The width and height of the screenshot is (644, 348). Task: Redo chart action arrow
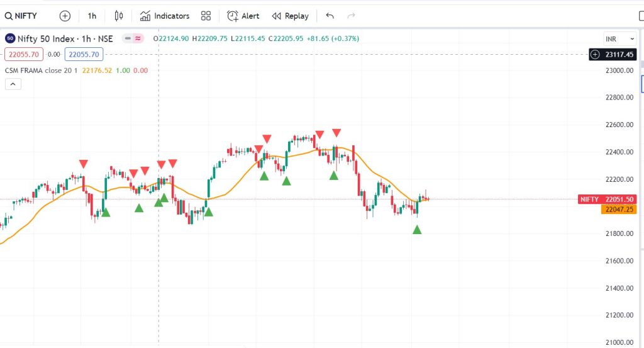pyautogui.click(x=351, y=16)
